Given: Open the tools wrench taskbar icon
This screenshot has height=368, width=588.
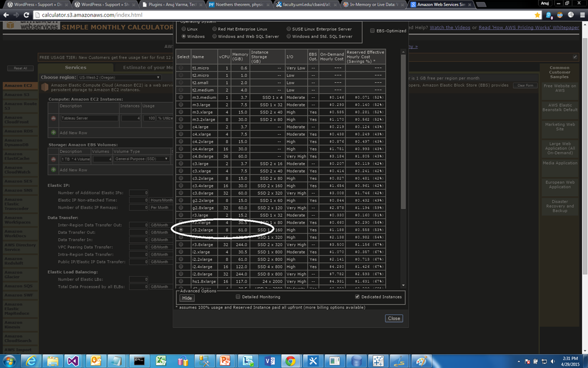Looking at the screenshot, I should click(x=312, y=361).
